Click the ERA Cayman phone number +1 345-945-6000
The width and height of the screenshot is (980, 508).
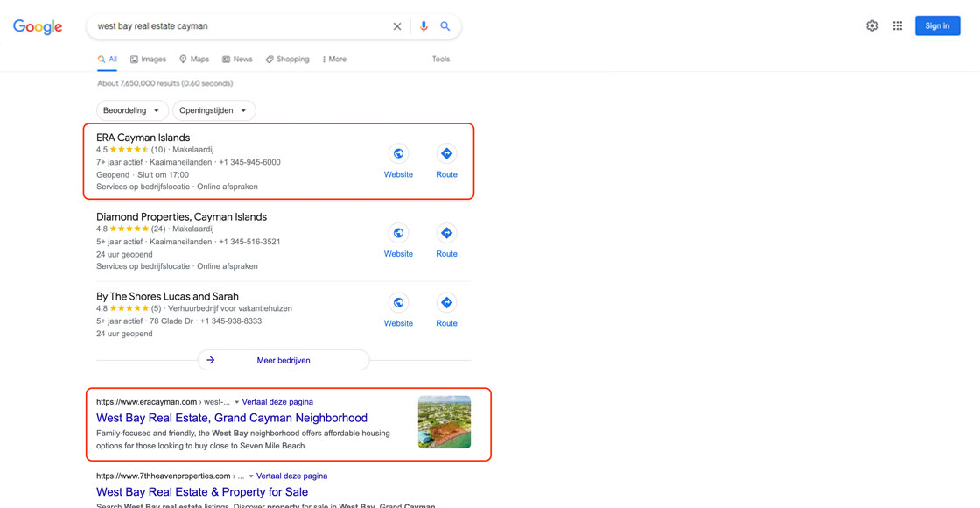point(249,162)
